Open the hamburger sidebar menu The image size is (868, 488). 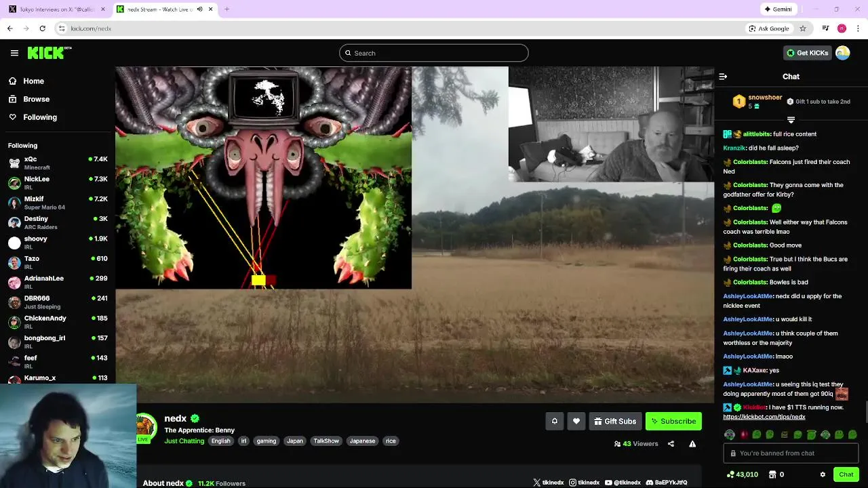click(14, 53)
